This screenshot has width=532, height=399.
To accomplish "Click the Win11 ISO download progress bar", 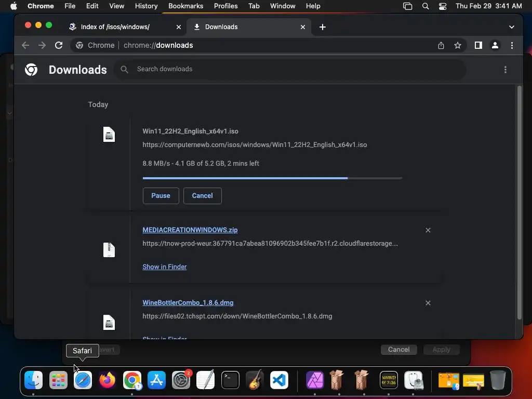I will [x=272, y=178].
